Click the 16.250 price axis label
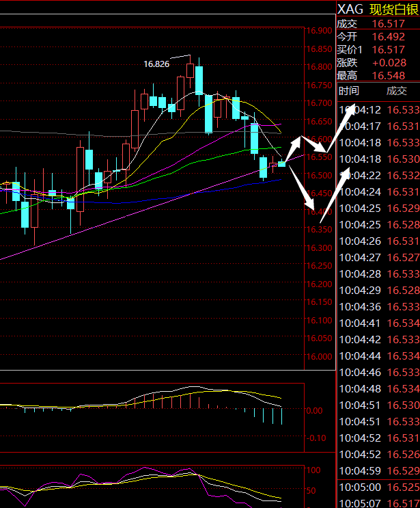This screenshot has height=508, width=420. coord(320,266)
